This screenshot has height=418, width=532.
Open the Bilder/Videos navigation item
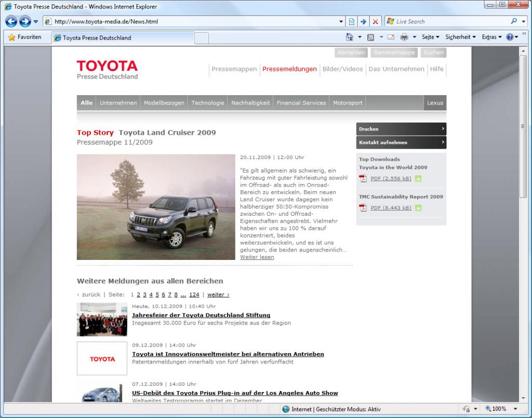click(342, 69)
